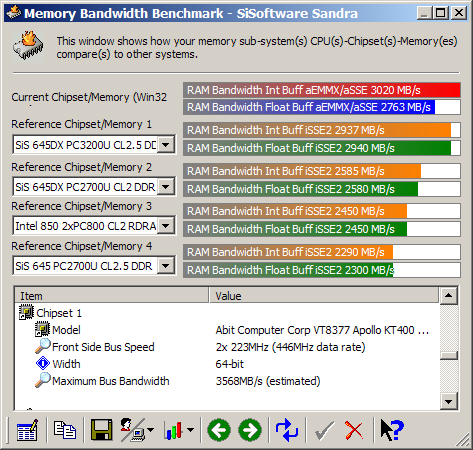Select the 'Model' row label
This screenshot has width=473, height=450.
click(x=66, y=330)
